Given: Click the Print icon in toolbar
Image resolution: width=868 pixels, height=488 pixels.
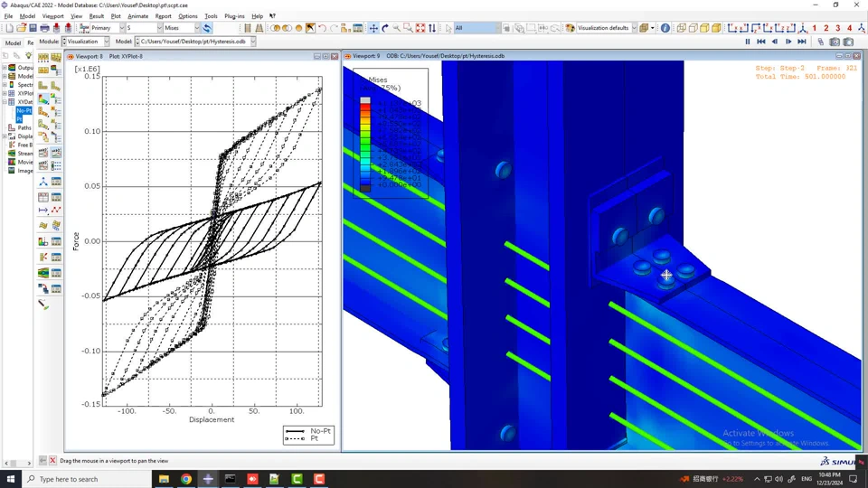Looking at the screenshot, I should (x=44, y=28).
